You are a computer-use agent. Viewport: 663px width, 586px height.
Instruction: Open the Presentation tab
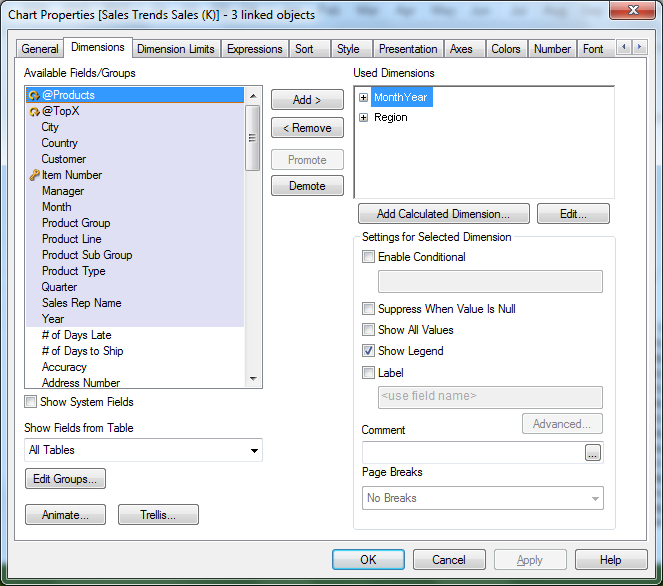[x=408, y=49]
